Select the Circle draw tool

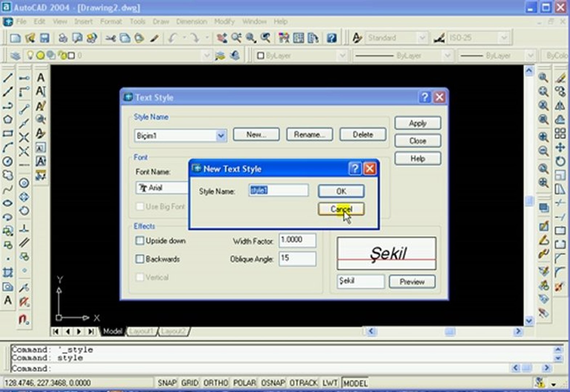pyautogui.click(x=8, y=161)
